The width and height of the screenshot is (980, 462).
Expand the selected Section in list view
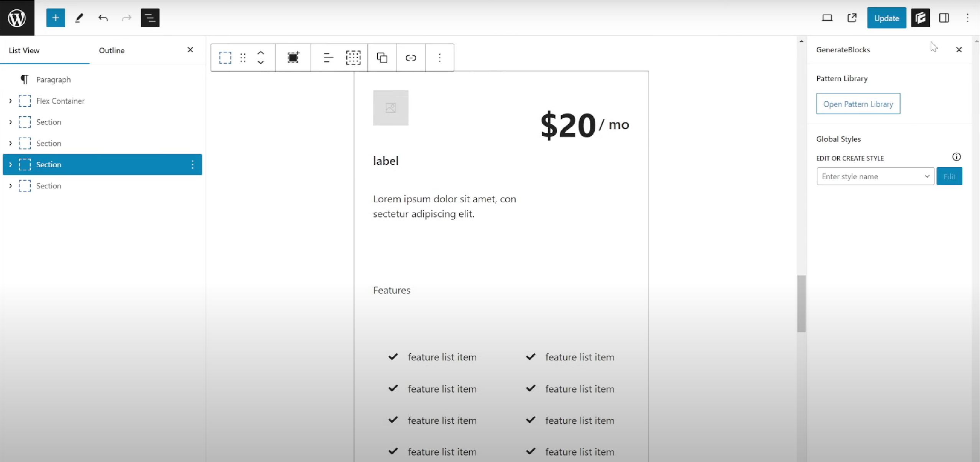click(10, 165)
